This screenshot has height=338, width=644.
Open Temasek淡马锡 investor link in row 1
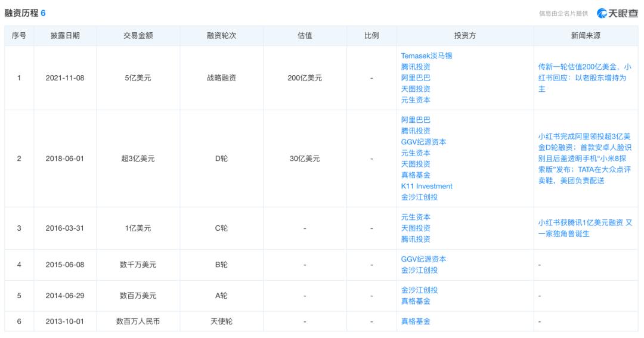pyautogui.click(x=426, y=55)
